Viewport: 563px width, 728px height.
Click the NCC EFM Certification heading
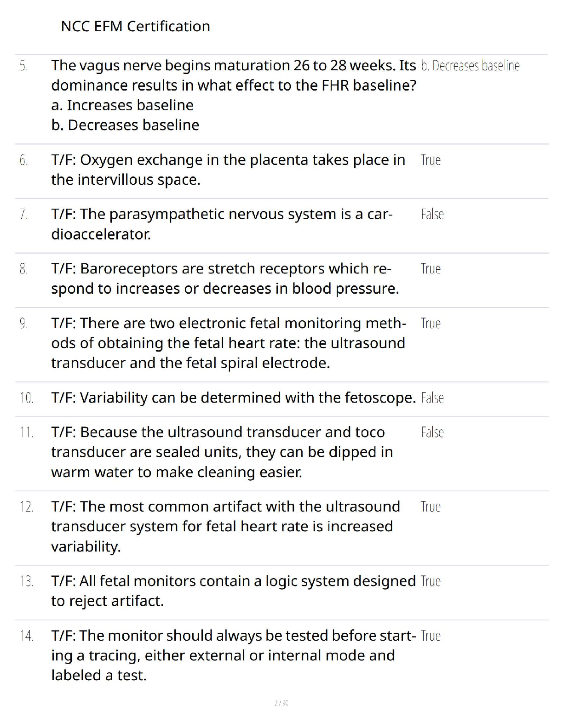[x=135, y=27]
